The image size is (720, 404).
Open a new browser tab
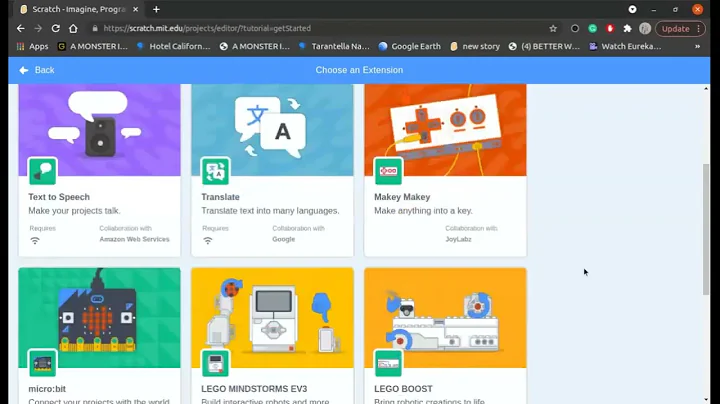coord(156,9)
